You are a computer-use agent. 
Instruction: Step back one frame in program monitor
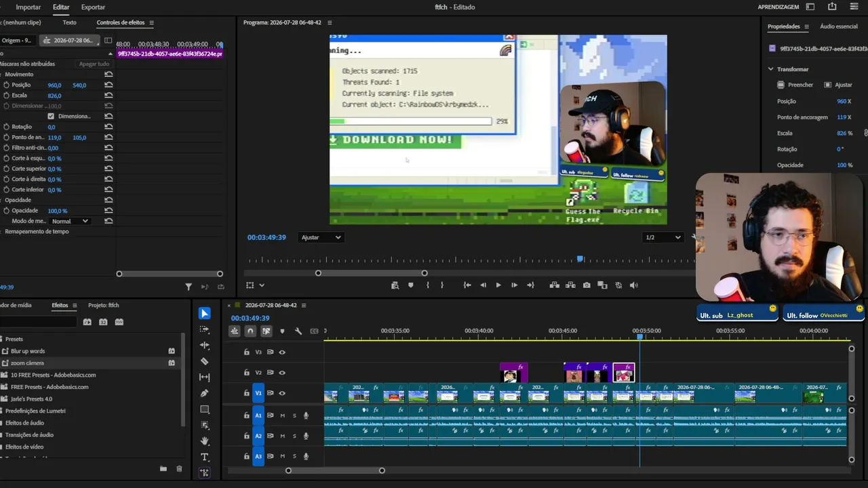(x=483, y=285)
